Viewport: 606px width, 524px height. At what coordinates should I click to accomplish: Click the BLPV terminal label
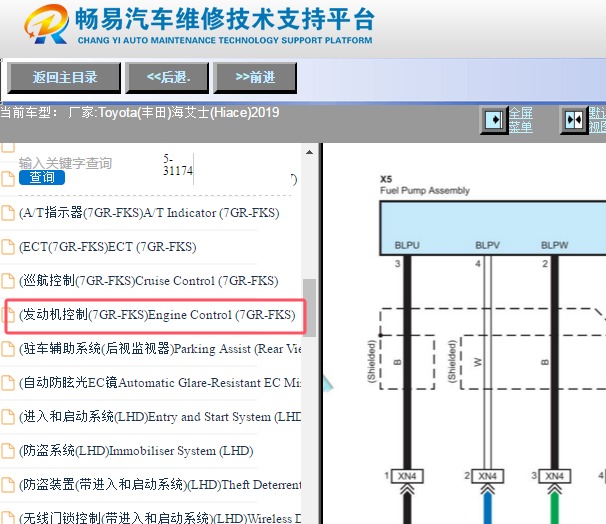pos(487,245)
